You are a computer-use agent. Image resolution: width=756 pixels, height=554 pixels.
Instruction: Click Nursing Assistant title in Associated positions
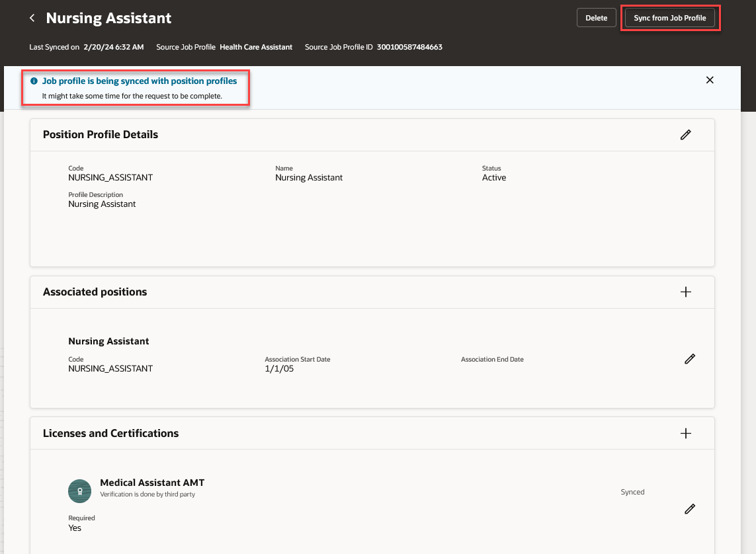pos(108,341)
